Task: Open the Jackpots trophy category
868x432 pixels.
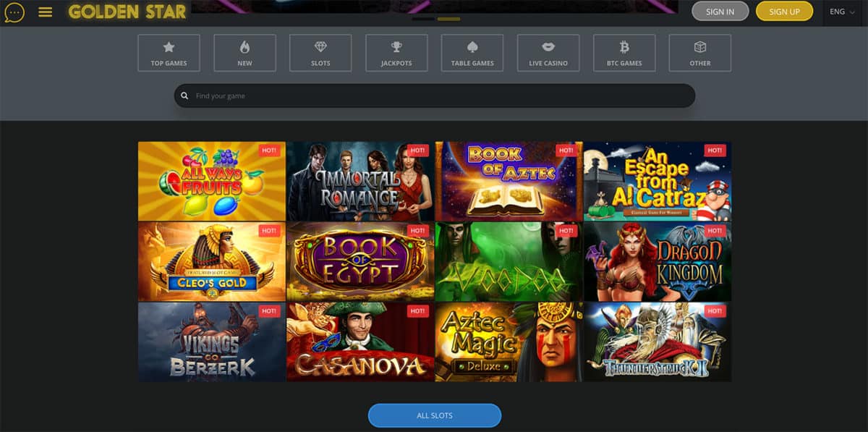Action: [x=396, y=53]
